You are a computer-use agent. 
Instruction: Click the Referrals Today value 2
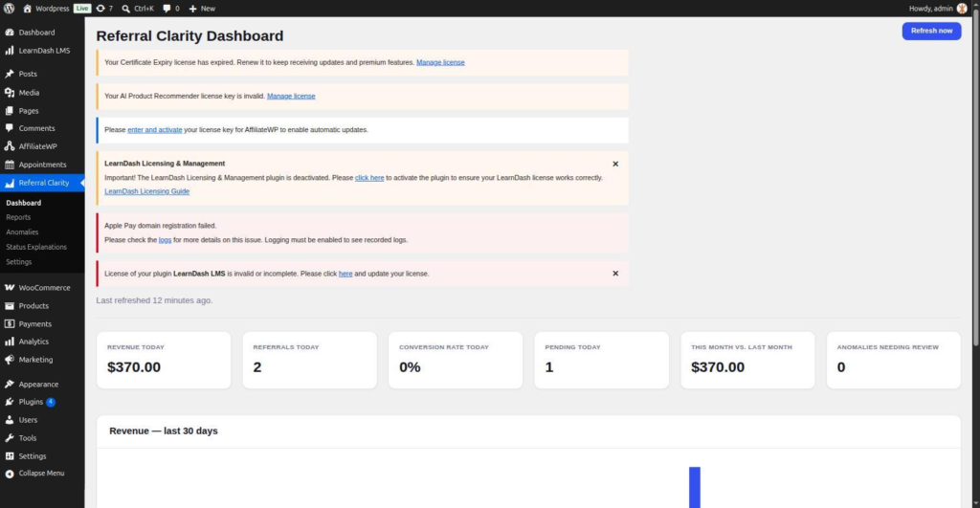coord(256,367)
